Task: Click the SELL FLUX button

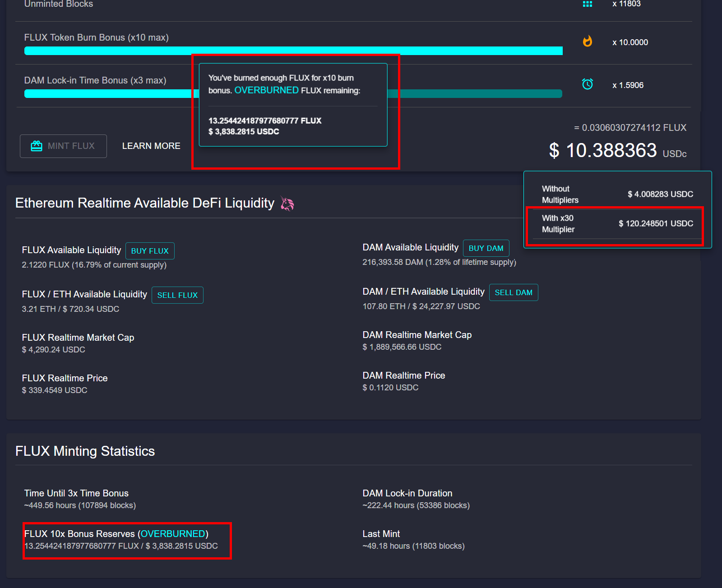Action: (177, 295)
